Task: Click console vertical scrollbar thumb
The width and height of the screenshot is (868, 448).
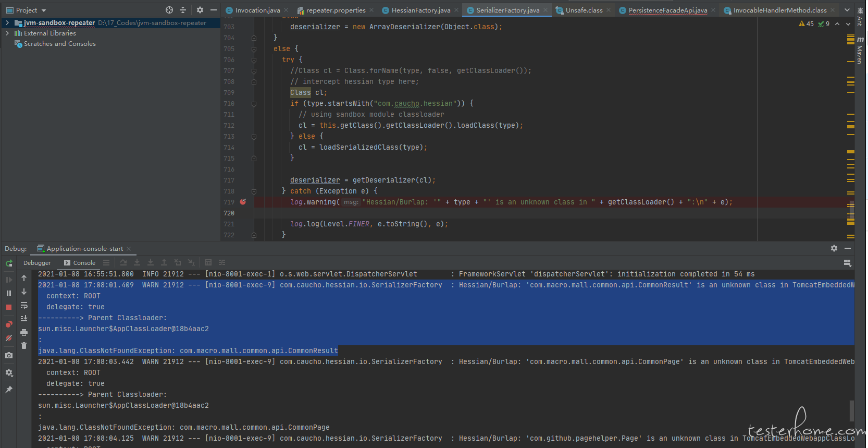Action: point(852,411)
